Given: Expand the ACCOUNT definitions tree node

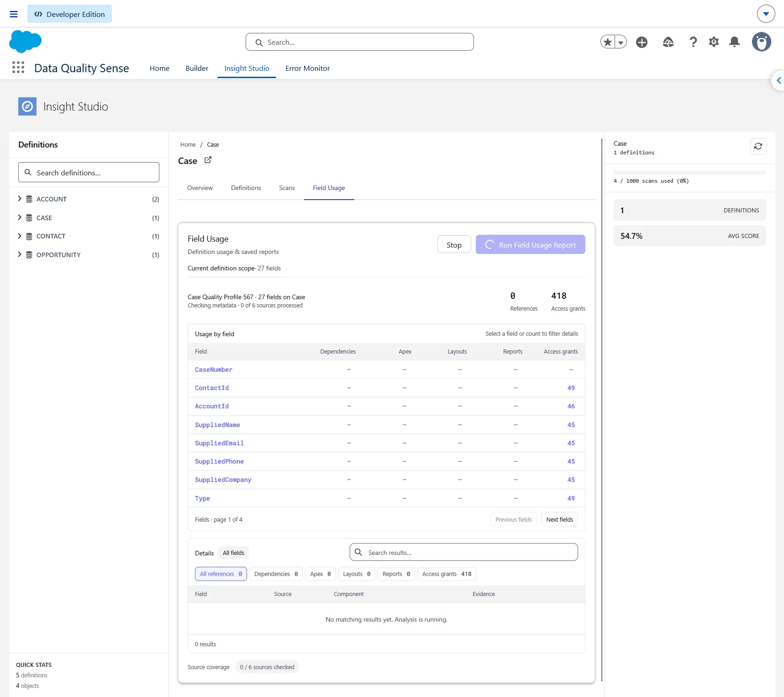Looking at the screenshot, I should click(x=20, y=199).
